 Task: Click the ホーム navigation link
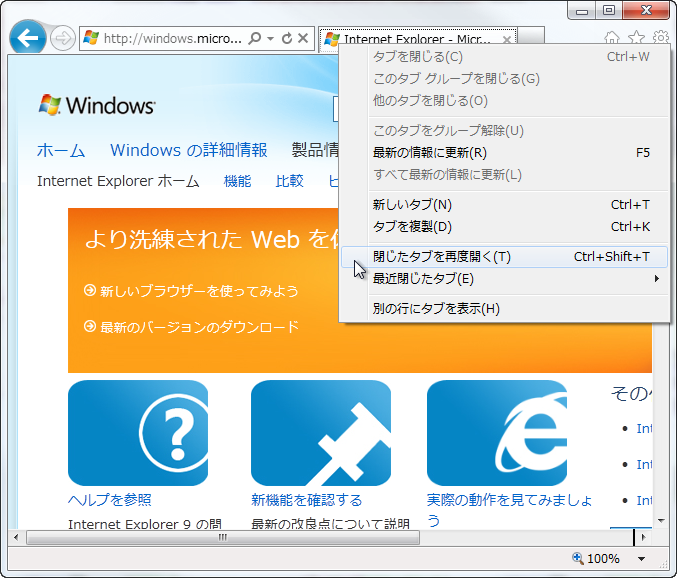coord(61,151)
